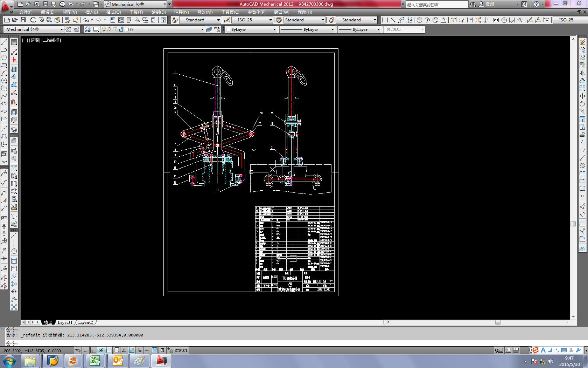Toggle the STRUCT status bar button
The height and width of the screenshot is (368, 588).
point(181,350)
